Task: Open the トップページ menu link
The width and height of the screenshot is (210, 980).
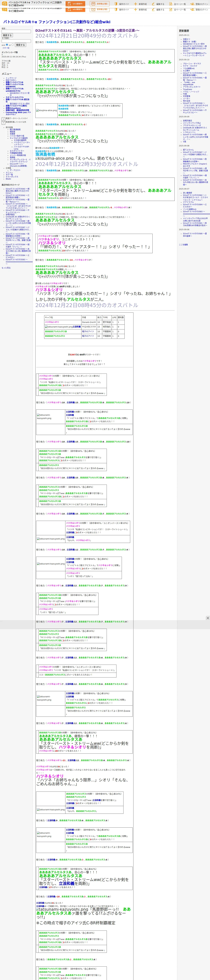Action: 11,78
